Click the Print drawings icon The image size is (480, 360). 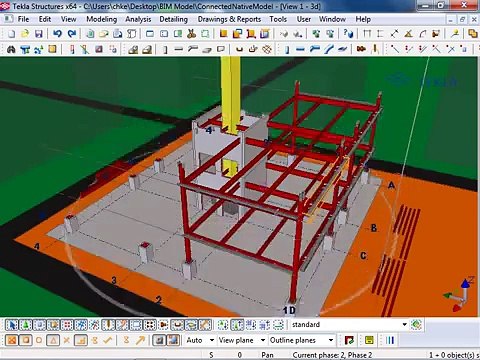pos(118,33)
